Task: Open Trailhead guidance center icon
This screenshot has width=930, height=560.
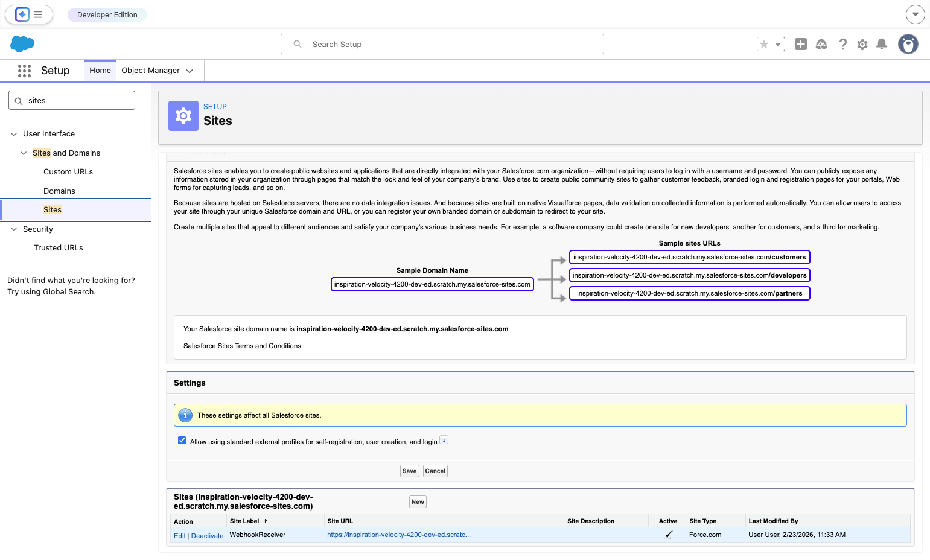Action: point(821,44)
